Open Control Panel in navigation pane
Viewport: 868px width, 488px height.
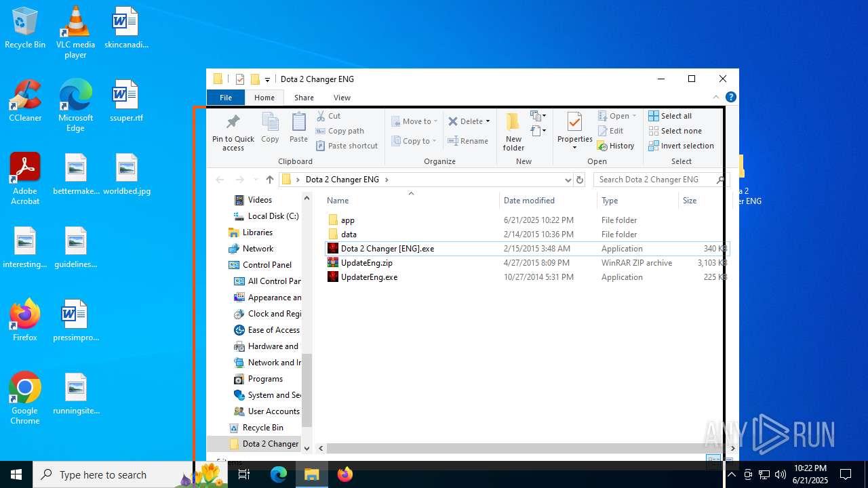tap(260, 265)
